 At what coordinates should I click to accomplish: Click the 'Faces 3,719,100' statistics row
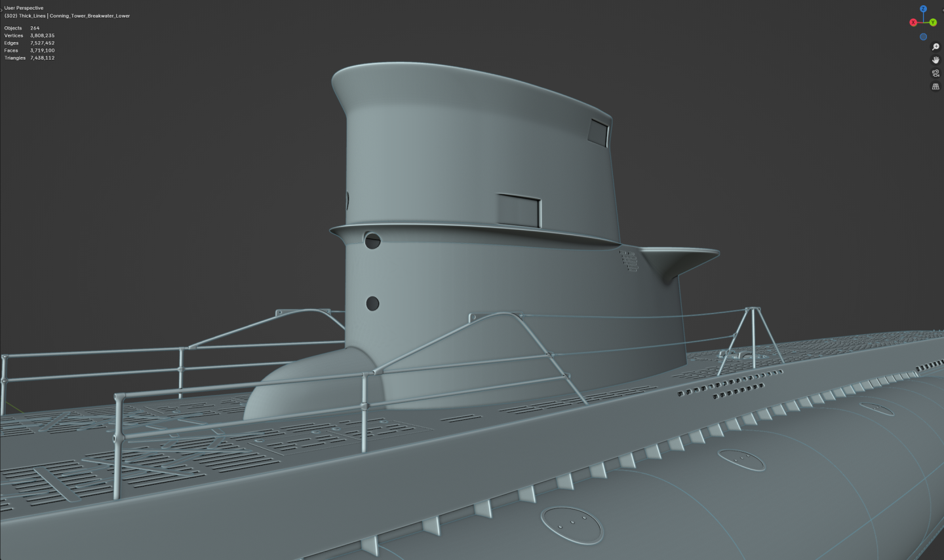29,50
